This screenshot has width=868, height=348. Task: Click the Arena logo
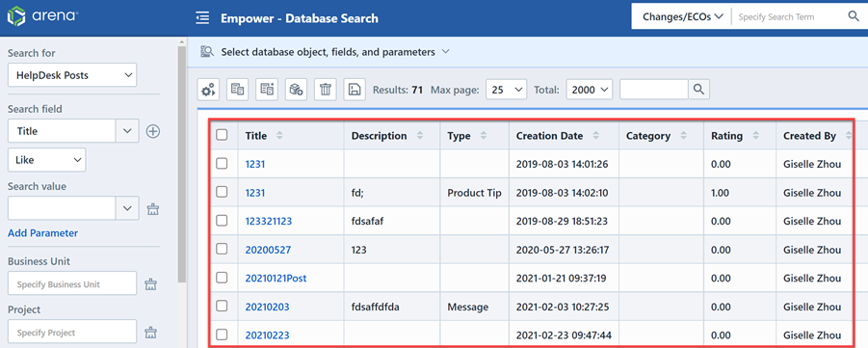tap(42, 16)
